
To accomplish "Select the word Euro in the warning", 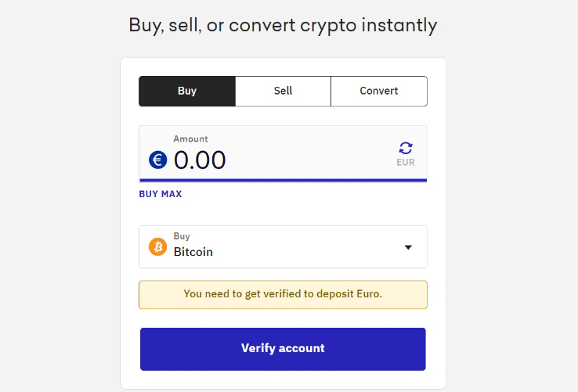I will coord(365,294).
